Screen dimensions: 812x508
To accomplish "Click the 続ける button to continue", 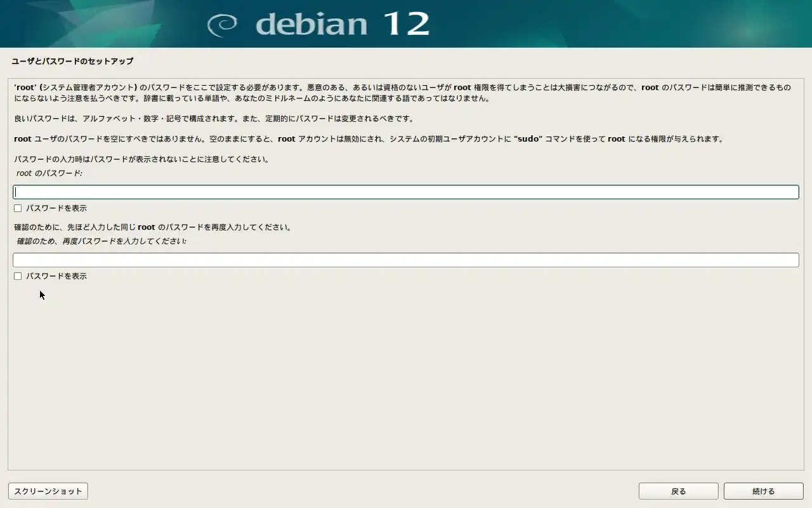I will point(763,491).
